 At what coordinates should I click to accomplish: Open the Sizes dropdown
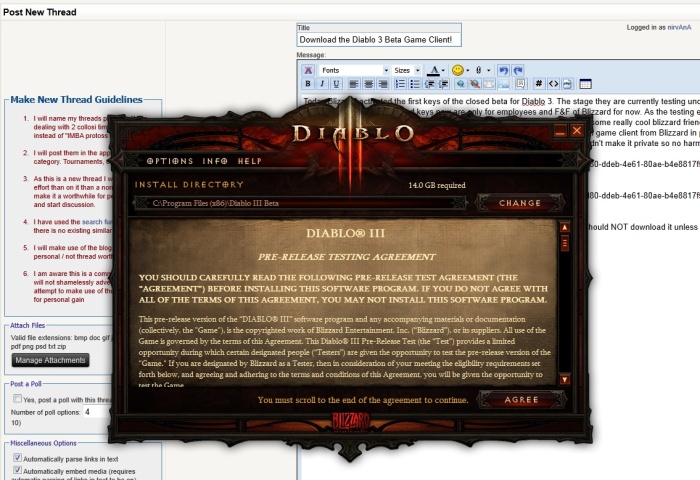pos(406,70)
